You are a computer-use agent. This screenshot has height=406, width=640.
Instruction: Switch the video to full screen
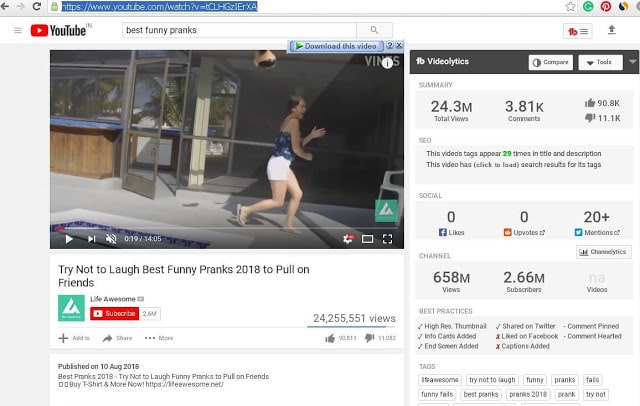pyautogui.click(x=387, y=239)
